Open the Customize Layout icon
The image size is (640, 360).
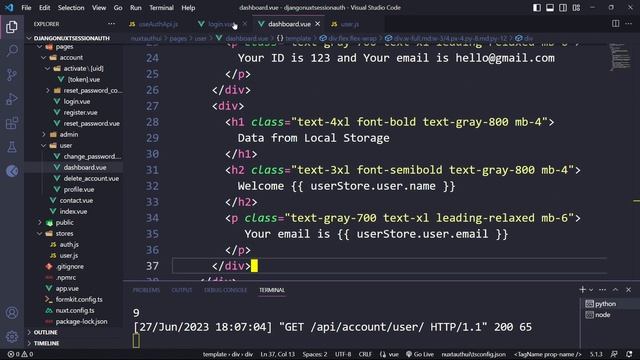coord(576,7)
